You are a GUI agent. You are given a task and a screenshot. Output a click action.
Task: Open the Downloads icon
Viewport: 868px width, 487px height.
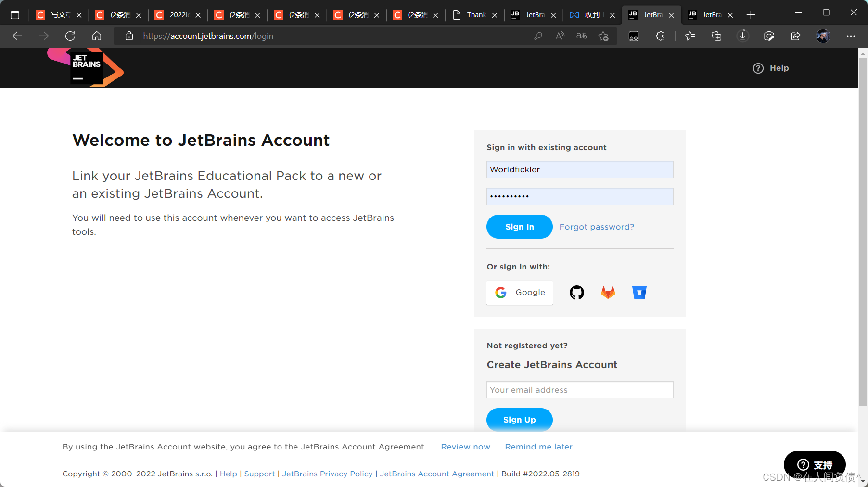point(743,36)
